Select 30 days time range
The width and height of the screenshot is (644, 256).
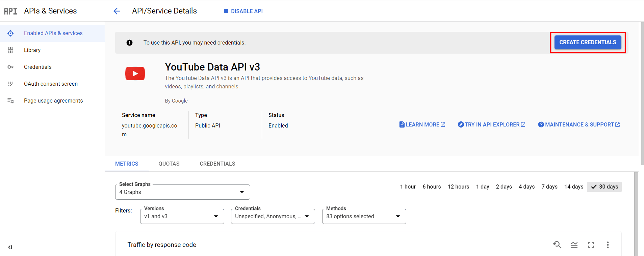coord(604,187)
